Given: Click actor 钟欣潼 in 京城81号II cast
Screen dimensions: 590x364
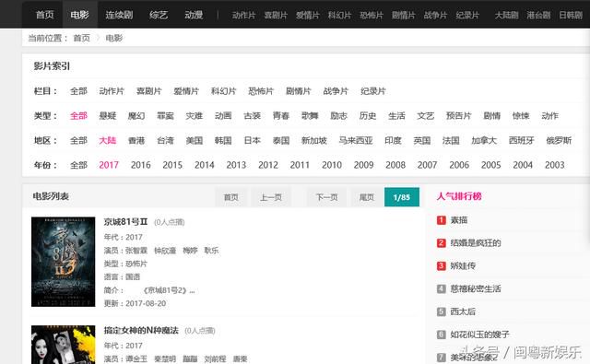Looking at the screenshot, I should tap(165, 251).
